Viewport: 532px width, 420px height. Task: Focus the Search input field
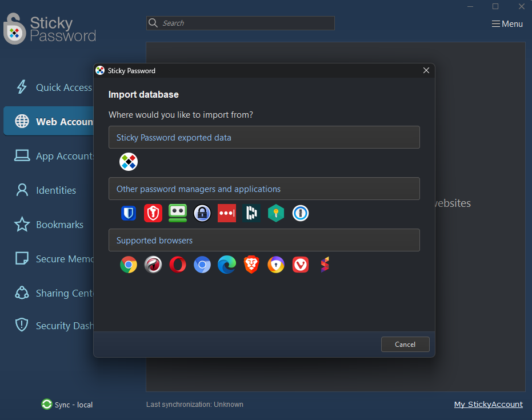[x=241, y=23]
